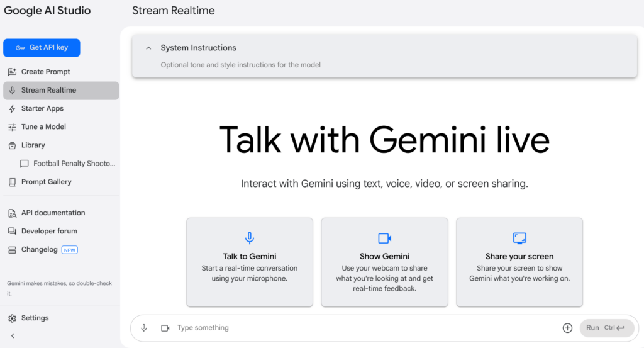Click the system instructions text field

click(x=240, y=65)
